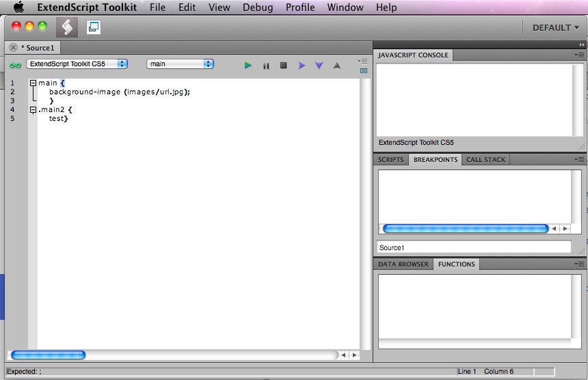Click the green Run script play button
This screenshot has width=588, height=380.
tap(248, 66)
